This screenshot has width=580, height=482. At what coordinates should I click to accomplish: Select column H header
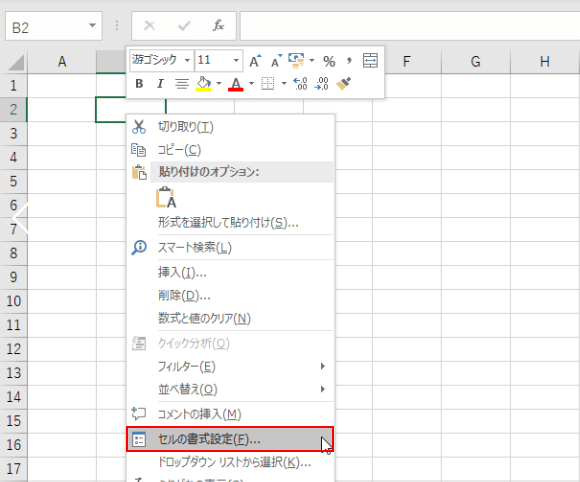coord(545,61)
